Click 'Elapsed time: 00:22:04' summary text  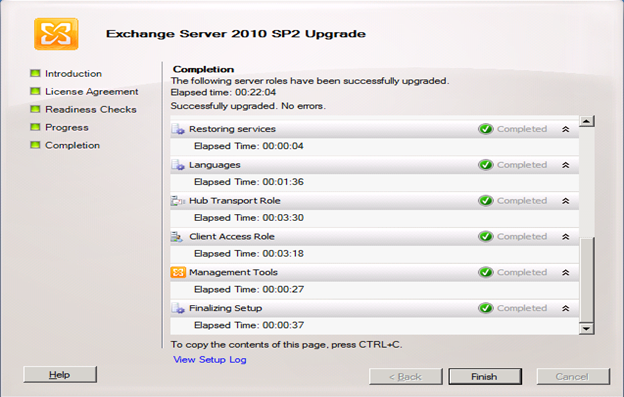coord(223,92)
